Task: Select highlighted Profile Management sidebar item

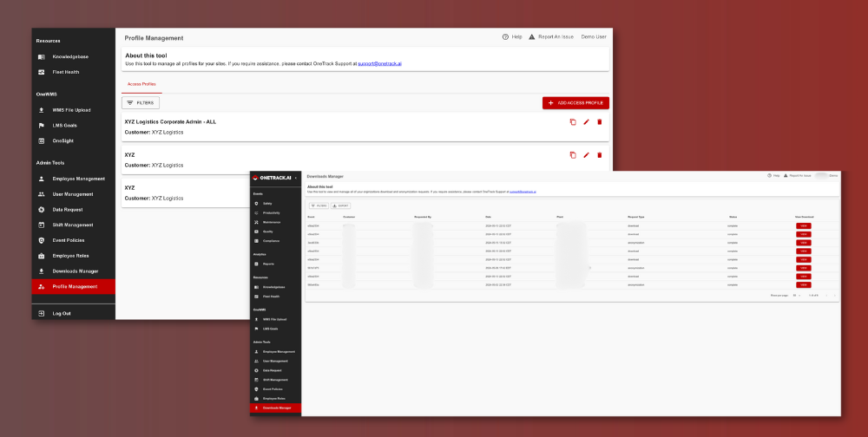Action: click(73, 286)
